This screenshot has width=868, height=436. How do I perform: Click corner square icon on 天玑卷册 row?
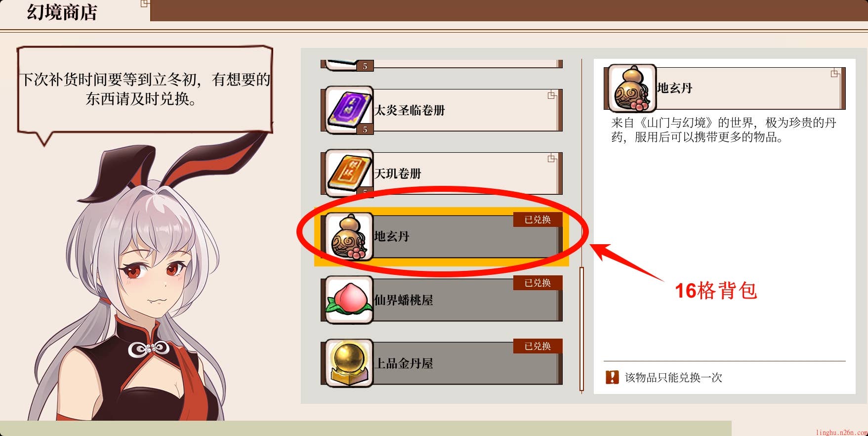coord(552,158)
